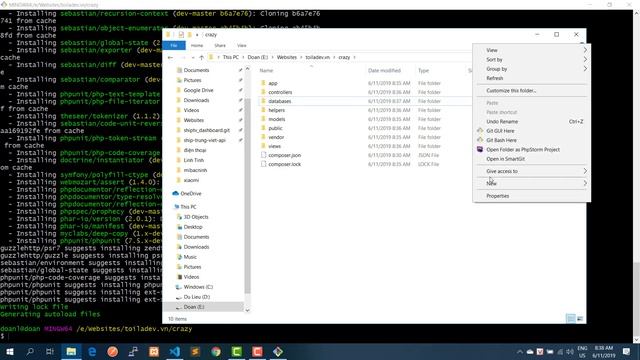Switch to the Share ribbon tab
640x360 pixels.
point(220,45)
